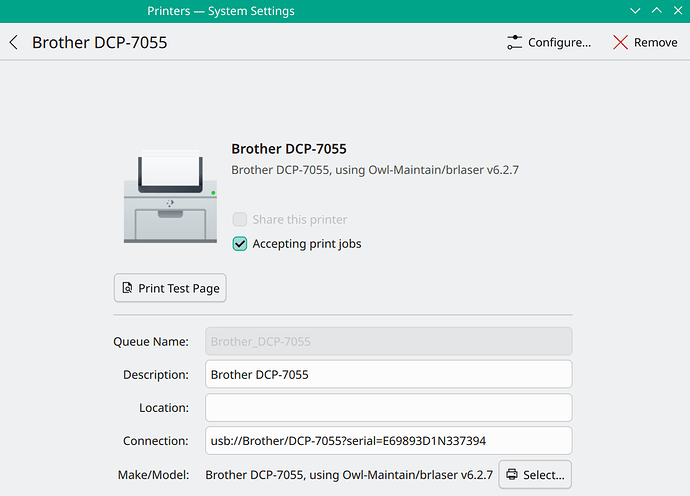Image resolution: width=690 pixels, height=496 pixels.
Task: Open the Select... make and model chooser
Action: click(x=535, y=474)
